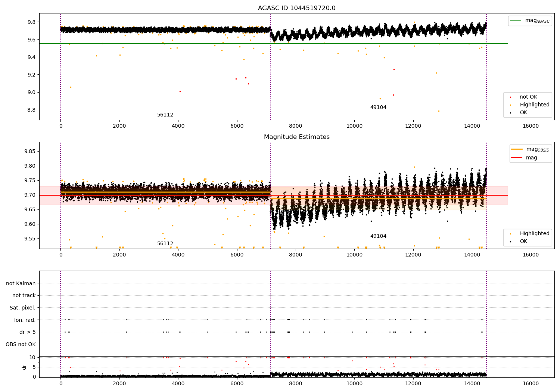
Task: Click x-tick '2000' under the top plot
Action: pos(119,126)
